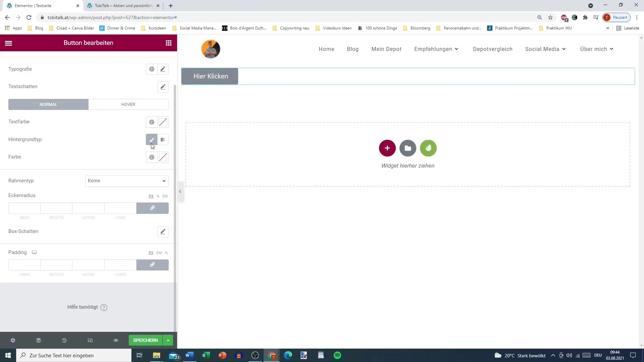Switch to the NORMAL state tab
Viewport: 644px width, 362px height.
[48, 105]
